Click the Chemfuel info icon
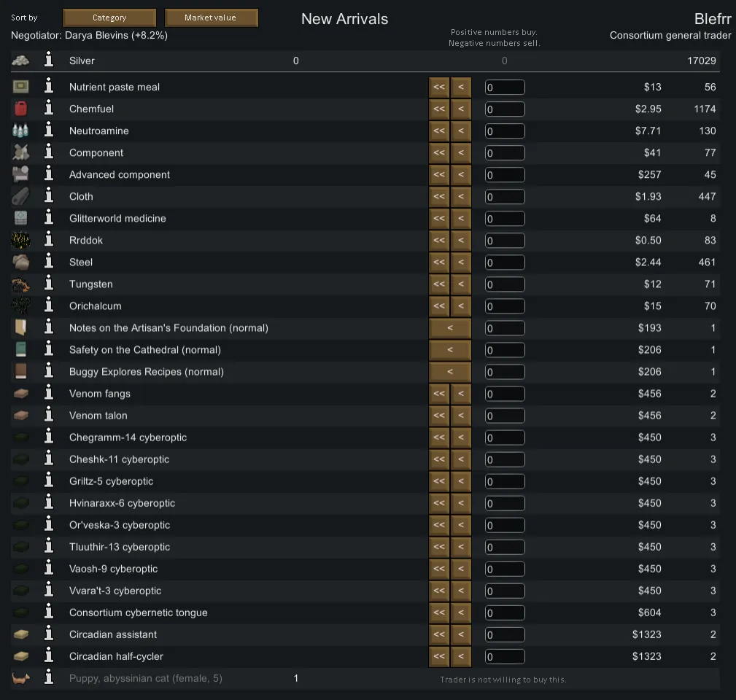 [49, 109]
